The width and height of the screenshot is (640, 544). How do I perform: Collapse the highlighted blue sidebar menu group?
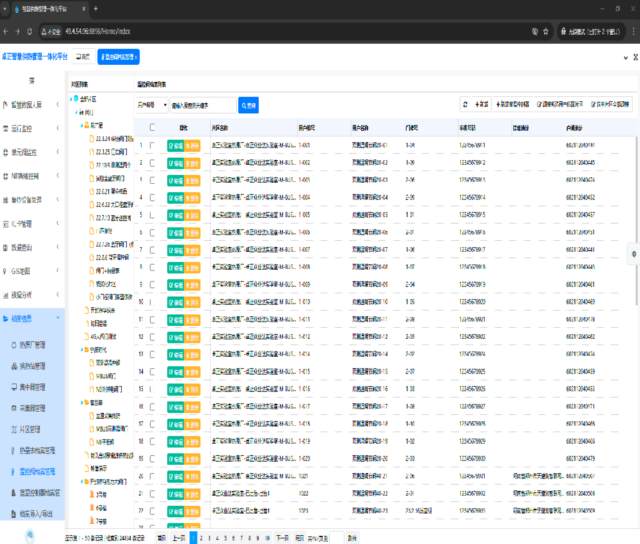tap(32, 319)
